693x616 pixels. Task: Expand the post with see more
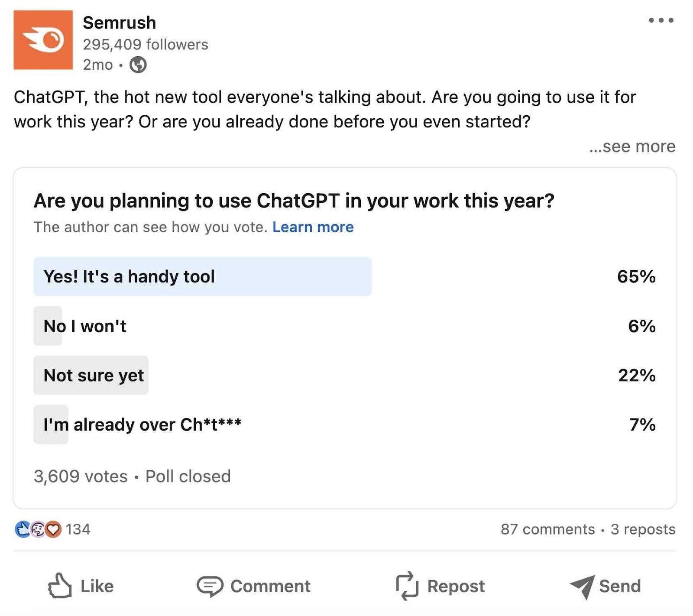coord(631,146)
